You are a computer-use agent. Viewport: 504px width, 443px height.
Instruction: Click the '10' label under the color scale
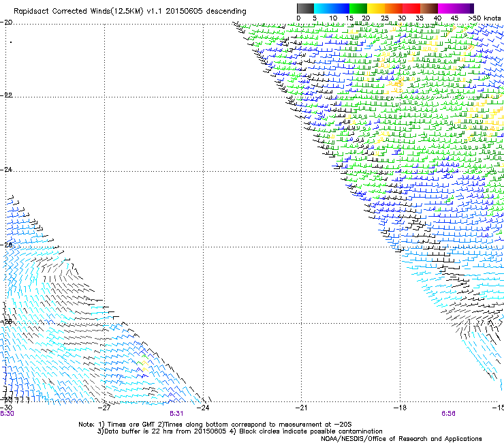tap(333, 18)
